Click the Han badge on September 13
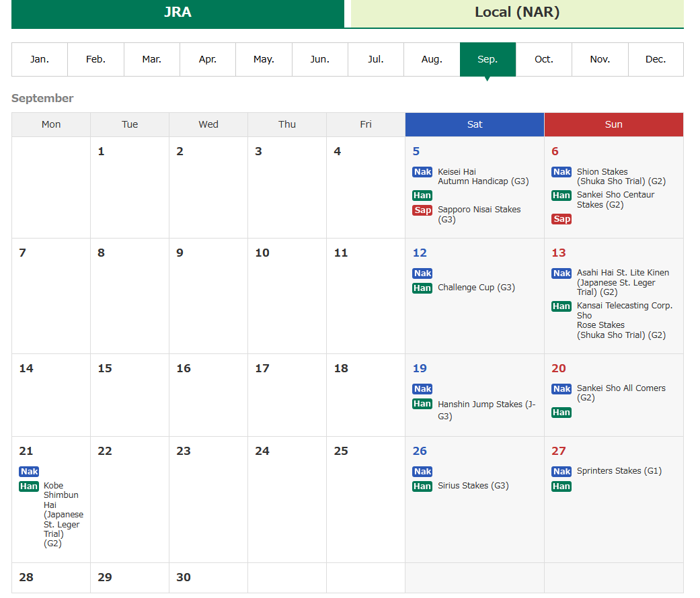The height and width of the screenshot is (598, 700). (561, 306)
